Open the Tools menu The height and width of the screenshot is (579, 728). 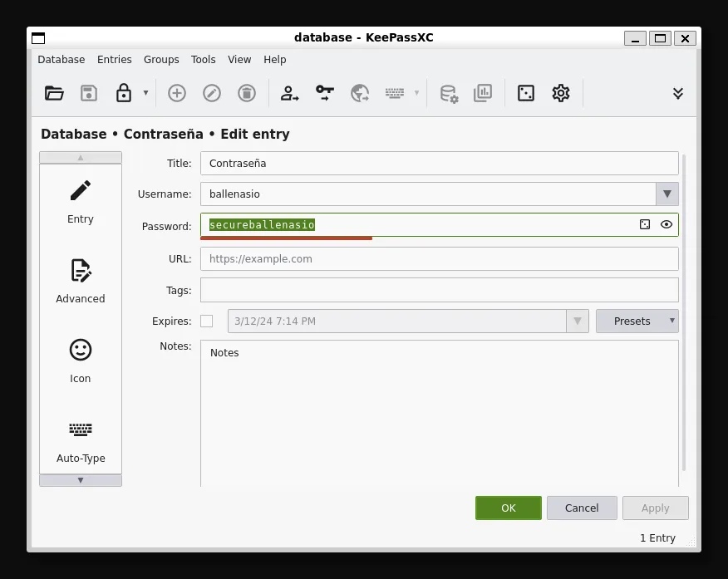pyautogui.click(x=204, y=59)
